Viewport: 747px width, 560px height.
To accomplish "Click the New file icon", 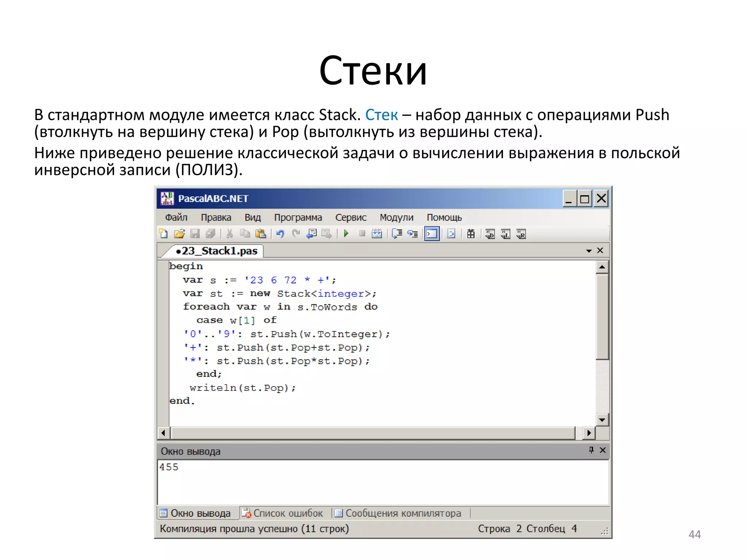I will [x=163, y=234].
